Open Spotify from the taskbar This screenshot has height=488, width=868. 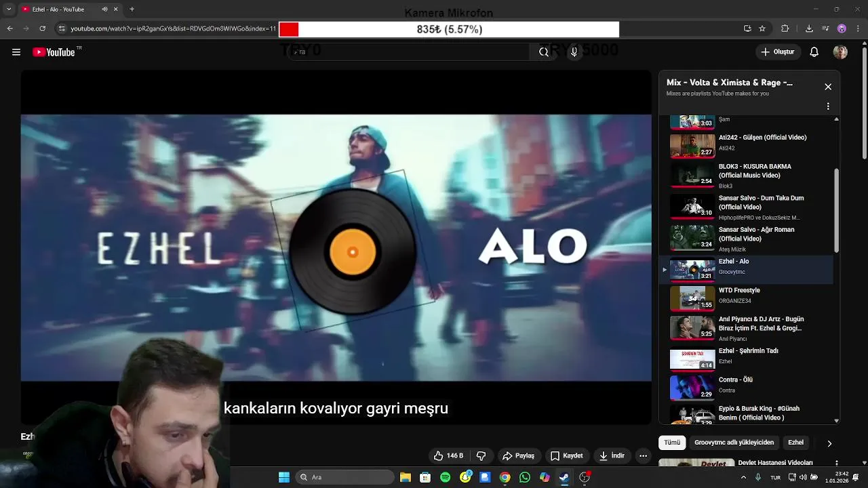[446, 477]
